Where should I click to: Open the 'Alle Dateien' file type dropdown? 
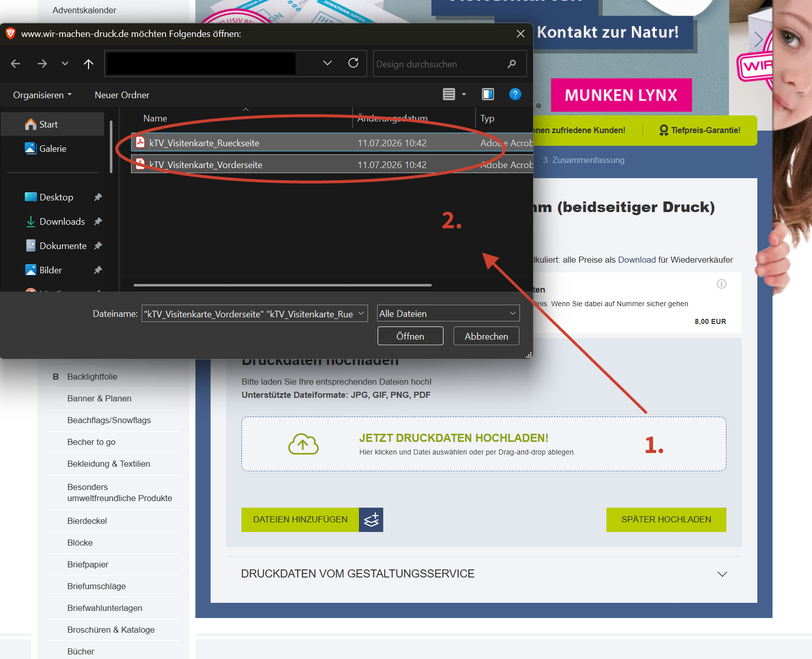(449, 314)
